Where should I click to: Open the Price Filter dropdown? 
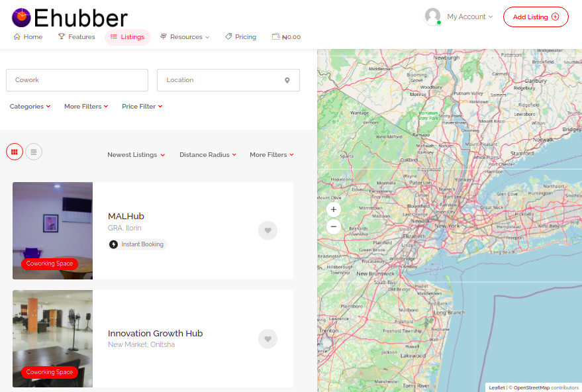[x=142, y=107]
